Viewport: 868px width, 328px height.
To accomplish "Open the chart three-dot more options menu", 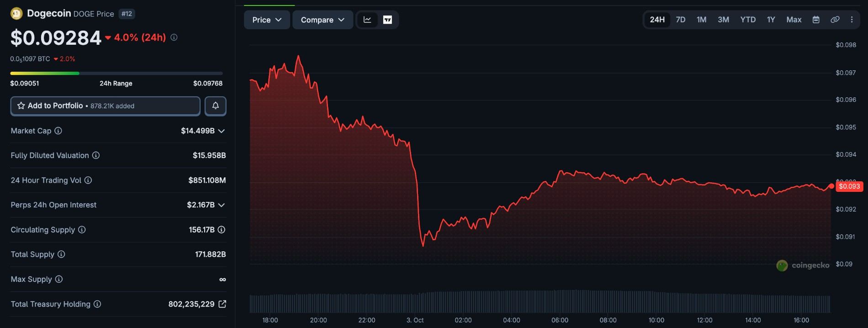I will click(x=852, y=20).
